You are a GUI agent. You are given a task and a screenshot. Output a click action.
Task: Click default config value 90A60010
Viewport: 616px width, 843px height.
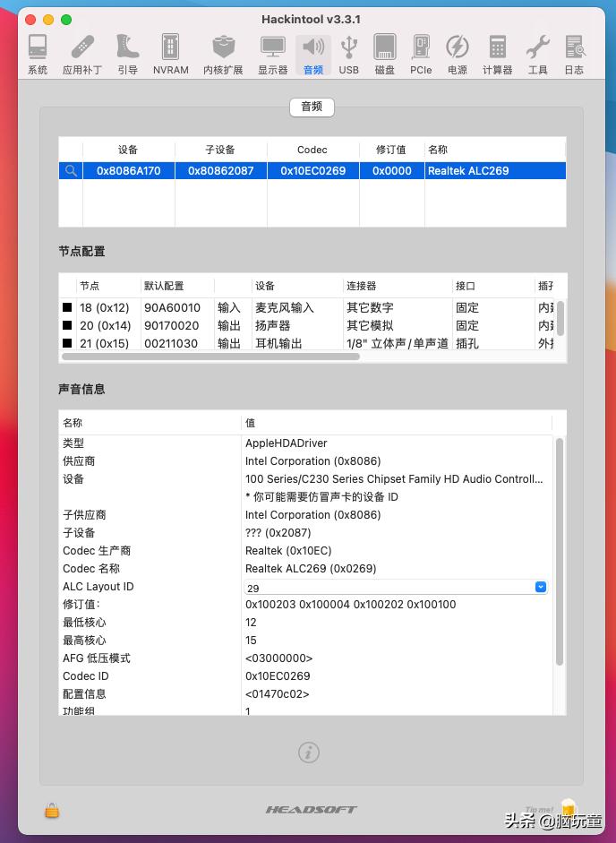pos(172,307)
